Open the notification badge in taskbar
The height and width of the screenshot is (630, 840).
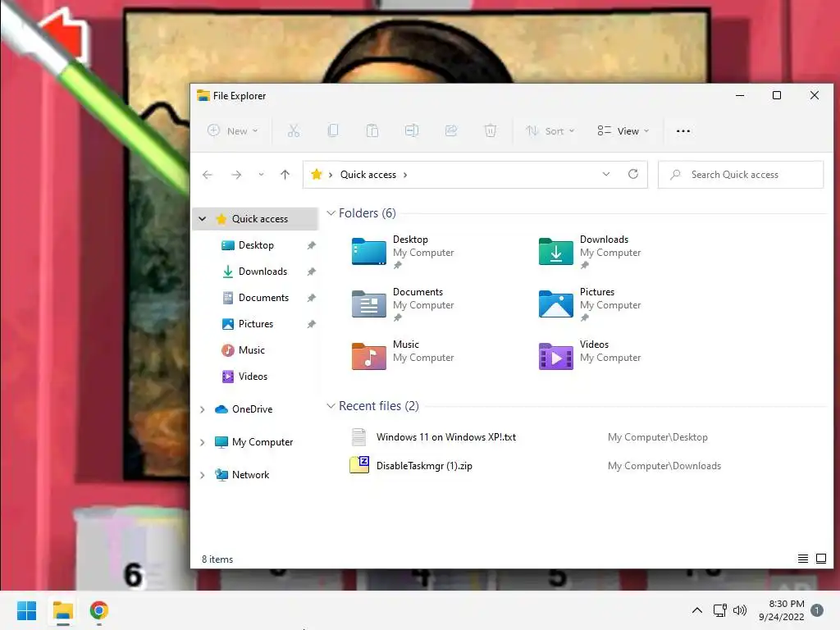click(817, 610)
